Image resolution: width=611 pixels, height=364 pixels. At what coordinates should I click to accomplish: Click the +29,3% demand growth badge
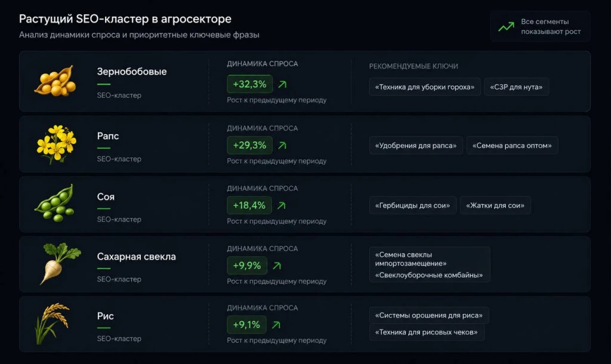pos(250,146)
